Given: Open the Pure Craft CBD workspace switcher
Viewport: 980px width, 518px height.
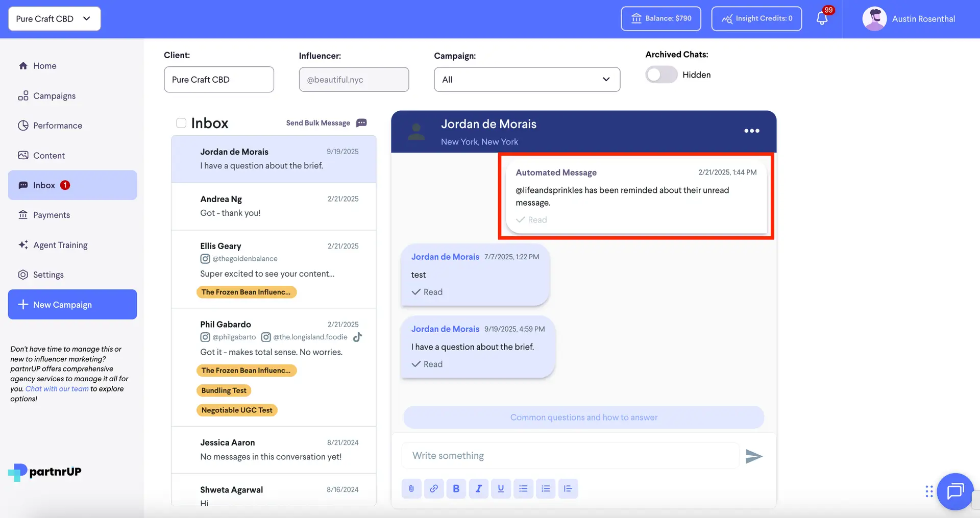Looking at the screenshot, I should [54, 18].
